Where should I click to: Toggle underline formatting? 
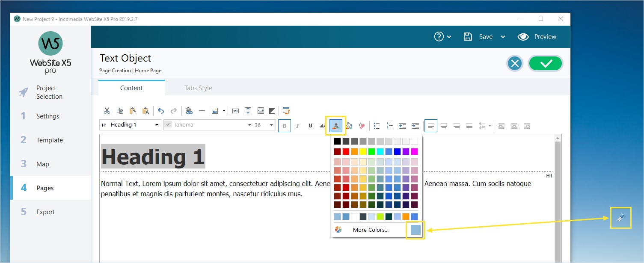click(x=310, y=125)
